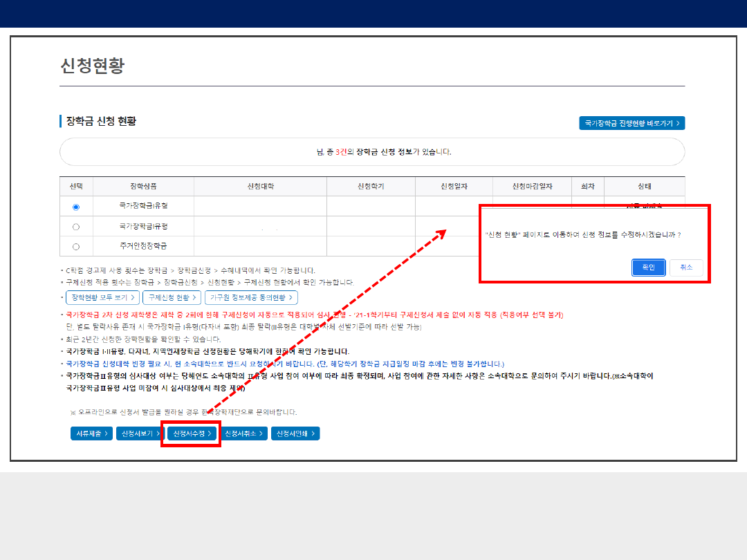Image resolution: width=747 pixels, height=560 pixels.
Task: Dismiss the dialog with 취소
Action: (x=685, y=268)
